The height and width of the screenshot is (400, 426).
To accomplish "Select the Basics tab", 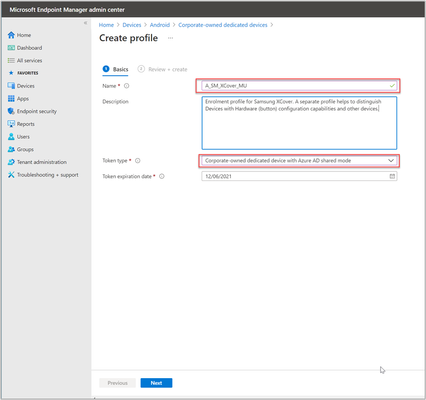I will tap(116, 69).
